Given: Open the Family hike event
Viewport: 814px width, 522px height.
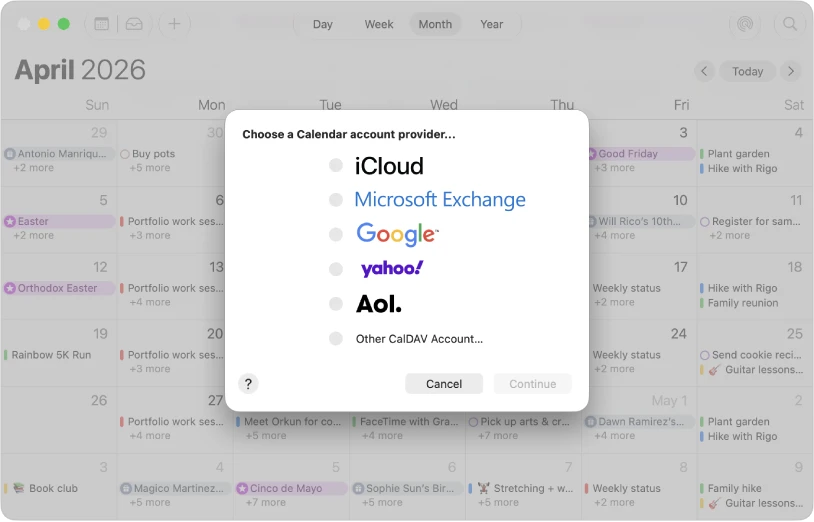Looking at the screenshot, I should click(731, 488).
